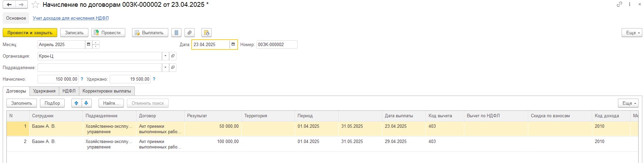Viewport: 644px width, 163px height.
Task: Click the back navigation arrow
Action: [9, 5]
